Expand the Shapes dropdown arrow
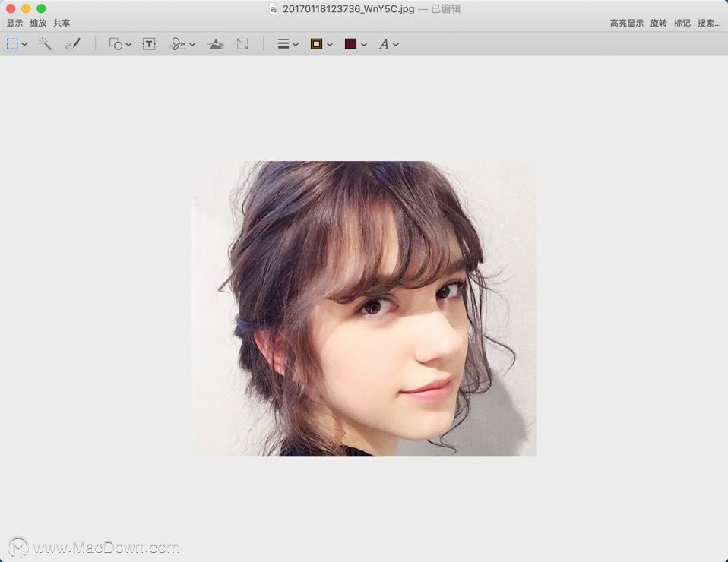728x562 pixels. pos(128,45)
